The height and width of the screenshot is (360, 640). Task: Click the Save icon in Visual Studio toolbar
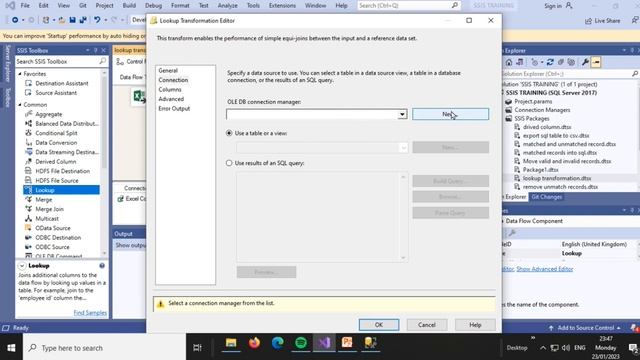(72, 20)
